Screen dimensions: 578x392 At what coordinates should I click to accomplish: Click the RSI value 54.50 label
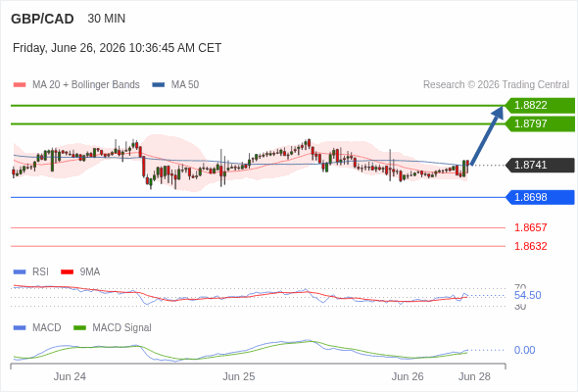click(x=527, y=295)
